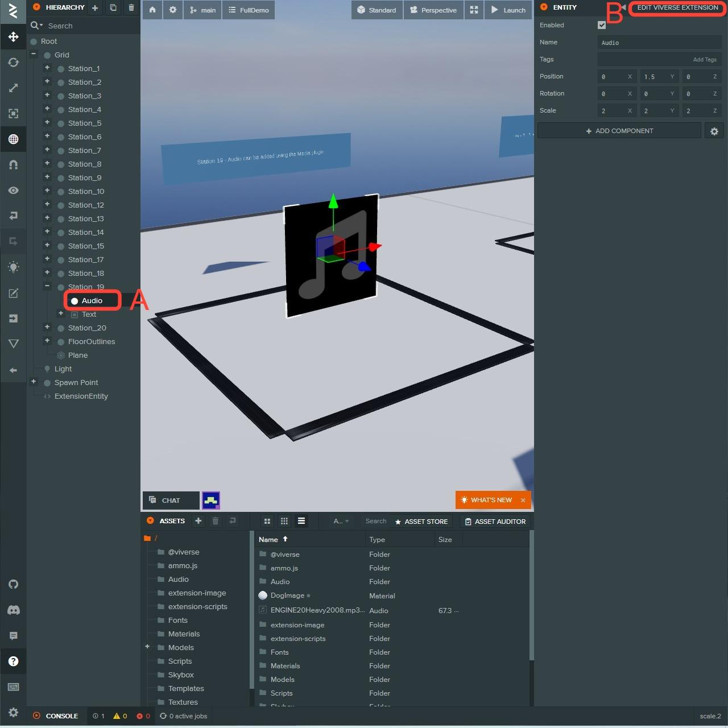Viewport: 728px width, 728px height.
Task: Open the Perspective camera dropdown
Action: (x=433, y=10)
